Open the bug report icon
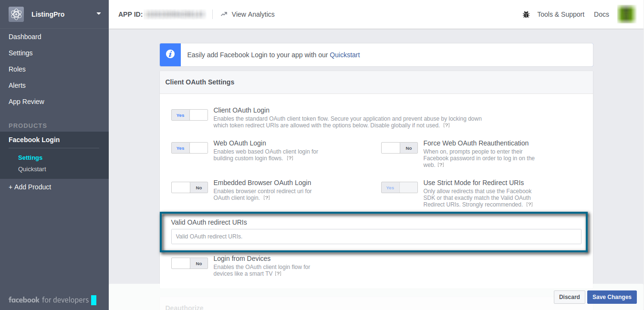Screen dimensions: 644x310 [x=526, y=14]
